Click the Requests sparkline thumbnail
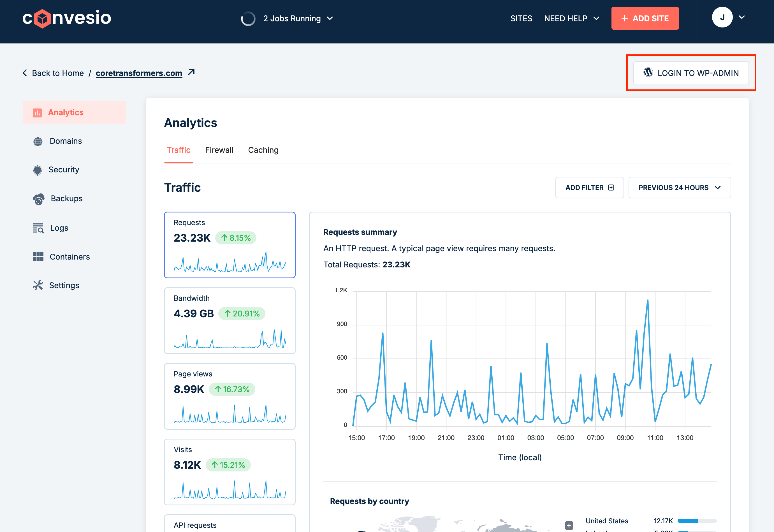Image resolution: width=774 pixels, height=532 pixels. pyautogui.click(x=230, y=262)
